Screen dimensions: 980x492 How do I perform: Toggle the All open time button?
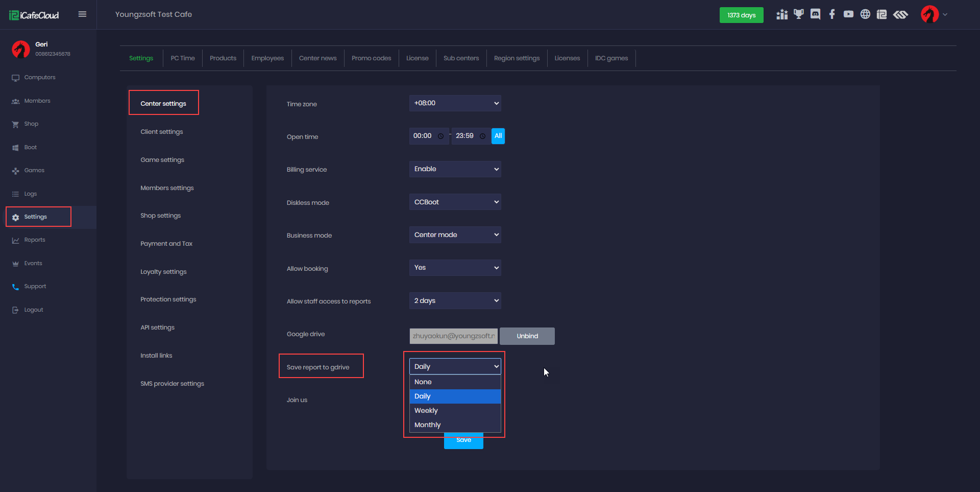point(498,136)
